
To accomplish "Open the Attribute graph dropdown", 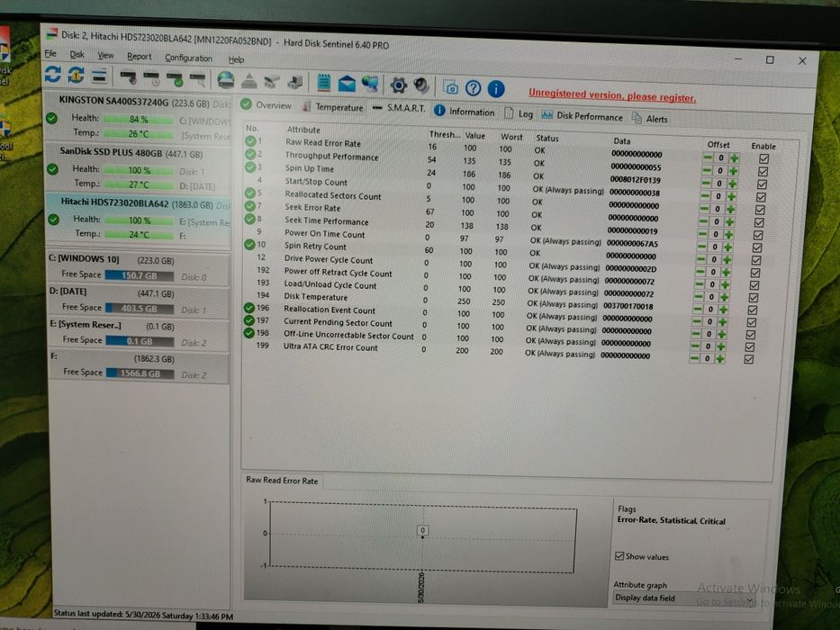I will point(684,598).
